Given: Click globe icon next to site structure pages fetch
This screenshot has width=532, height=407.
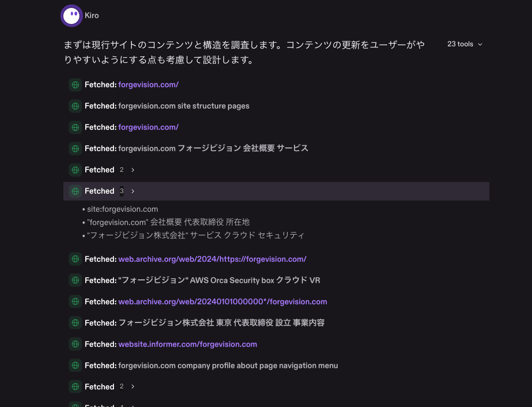Looking at the screenshot, I should pyautogui.click(x=75, y=106).
